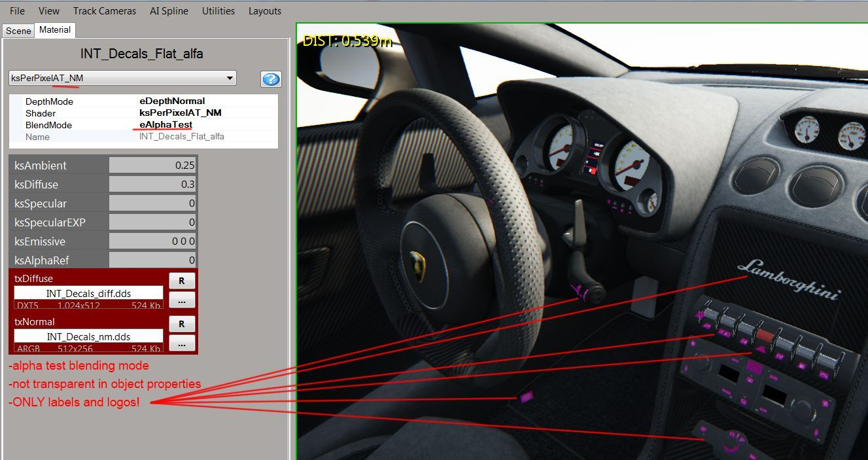Browse for txDiffuse texture with ... button

click(182, 300)
